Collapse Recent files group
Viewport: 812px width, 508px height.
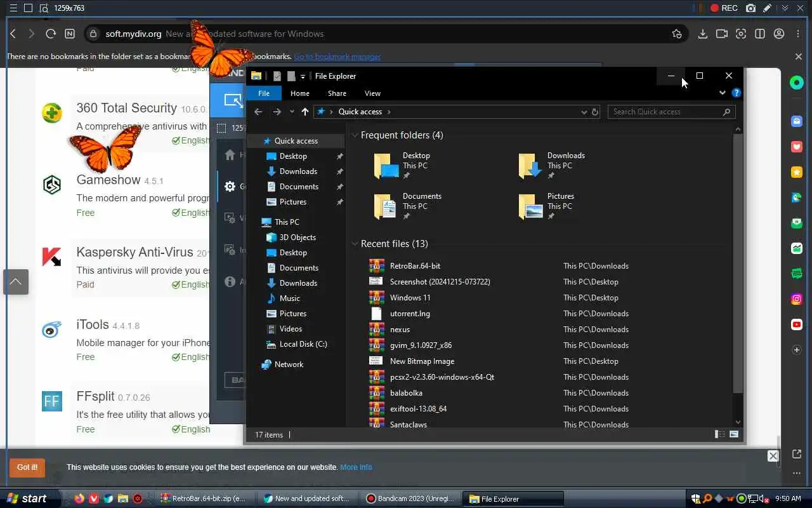[x=355, y=244]
